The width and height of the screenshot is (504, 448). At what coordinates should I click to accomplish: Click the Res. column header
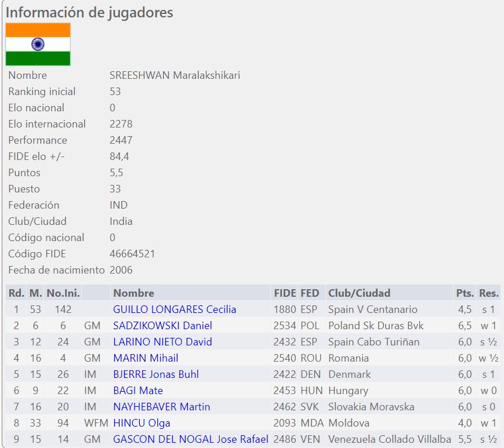click(488, 293)
